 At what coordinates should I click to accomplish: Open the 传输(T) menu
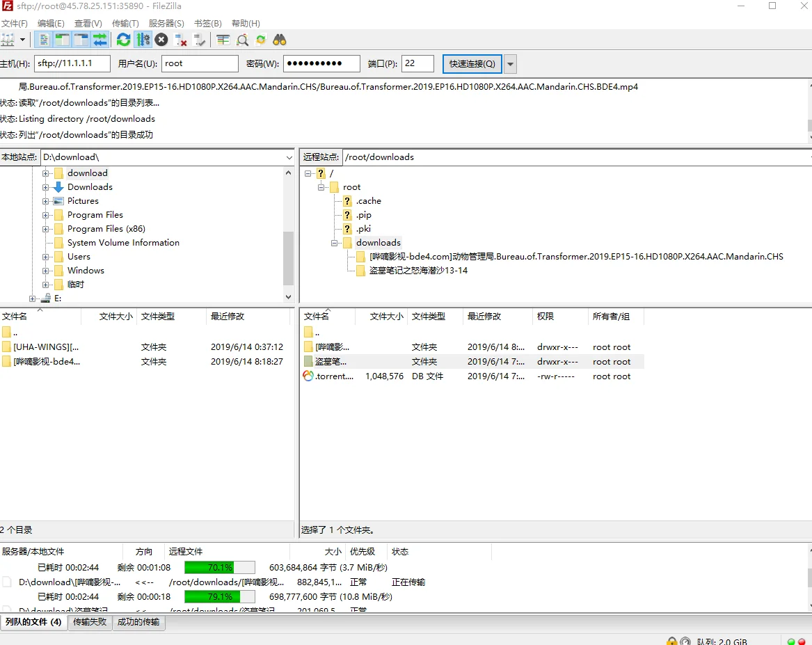click(125, 23)
